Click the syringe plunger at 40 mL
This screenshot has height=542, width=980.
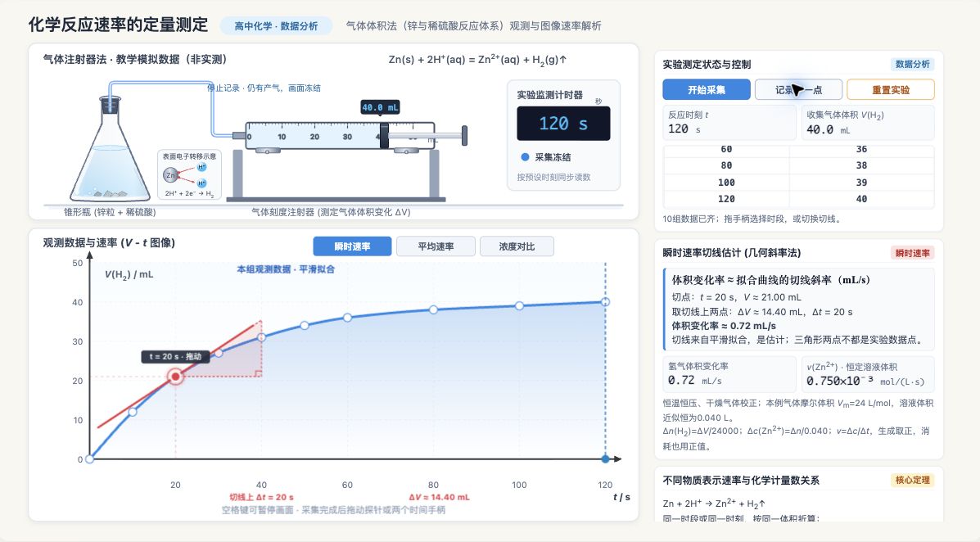[x=384, y=135]
